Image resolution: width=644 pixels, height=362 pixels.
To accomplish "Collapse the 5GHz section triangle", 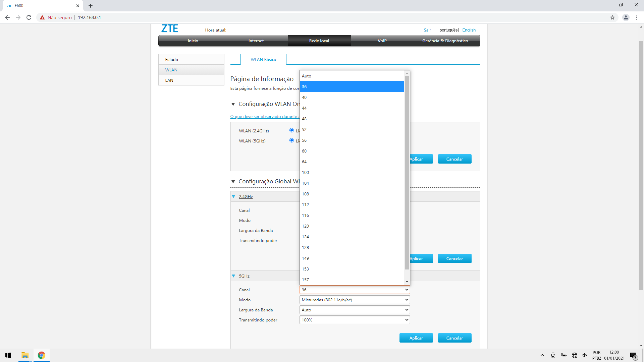I will coord(233,276).
